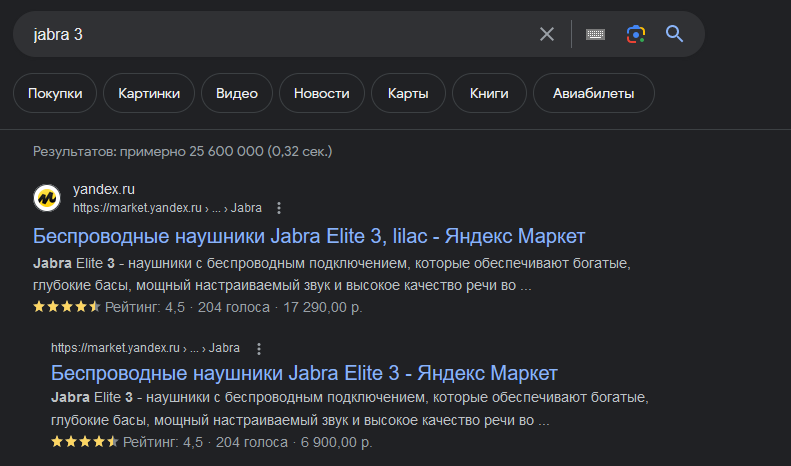Click the Yandex Market favicon
This screenshot has height=466, width=791.
pyautogui.click(x=47, y=198)
